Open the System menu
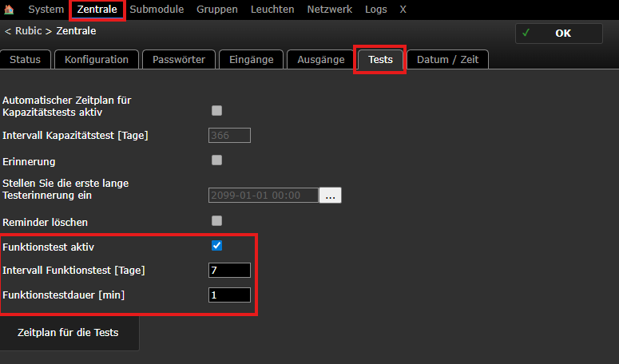 pos(46,10)
